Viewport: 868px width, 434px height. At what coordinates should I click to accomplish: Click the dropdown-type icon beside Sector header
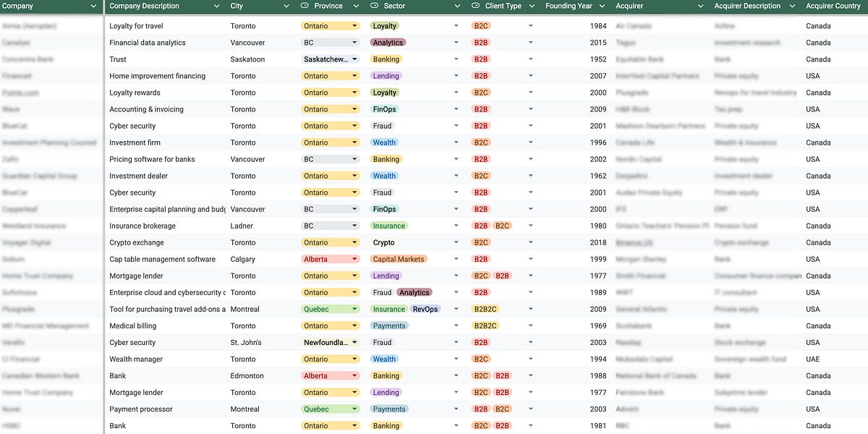tap(374, 6)
